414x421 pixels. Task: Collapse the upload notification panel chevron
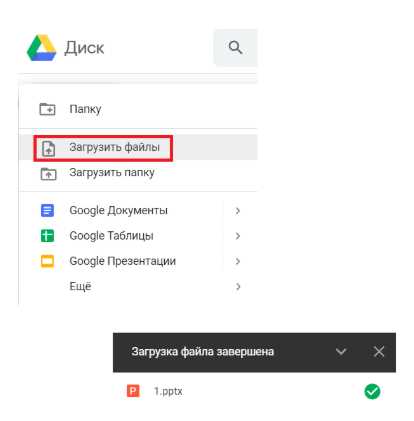tap(341, 352)
